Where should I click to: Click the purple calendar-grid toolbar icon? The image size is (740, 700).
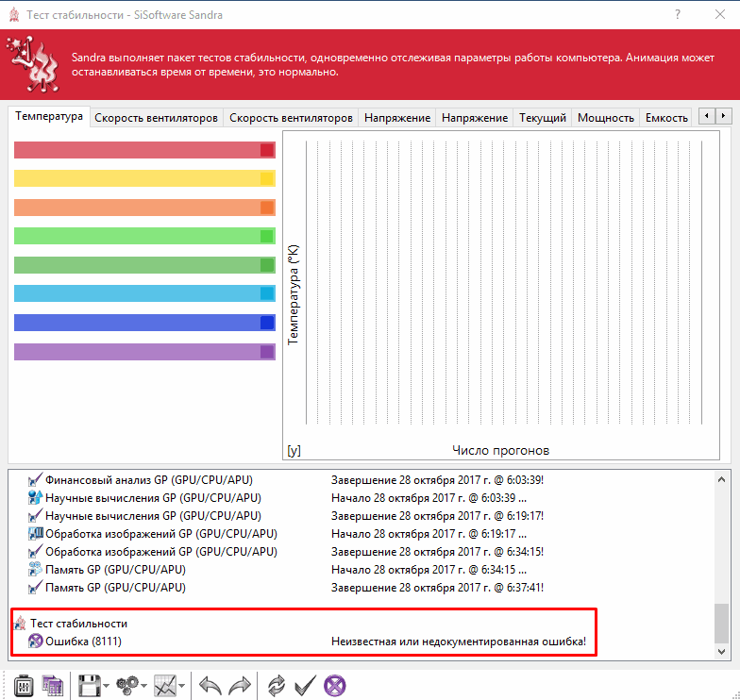pos(53,685)
